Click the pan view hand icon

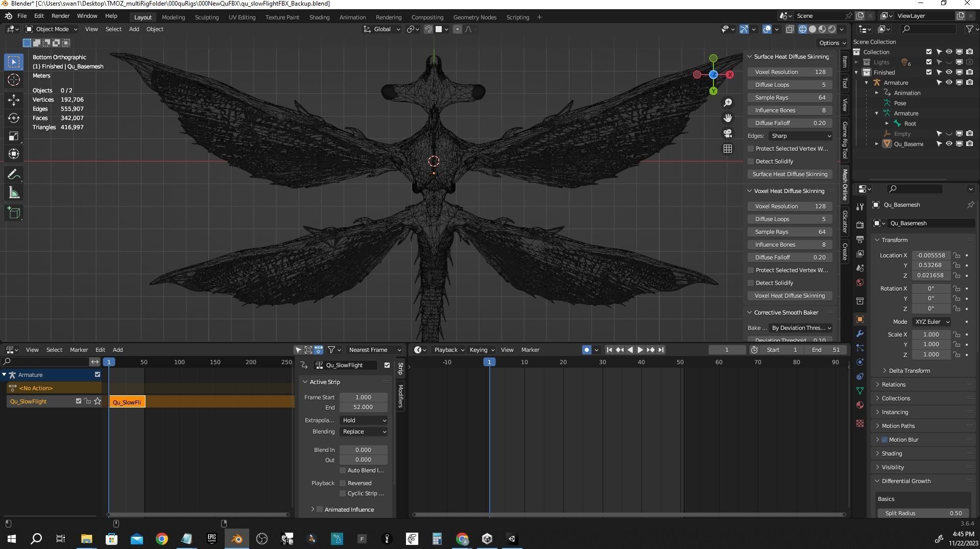(728, 118)
